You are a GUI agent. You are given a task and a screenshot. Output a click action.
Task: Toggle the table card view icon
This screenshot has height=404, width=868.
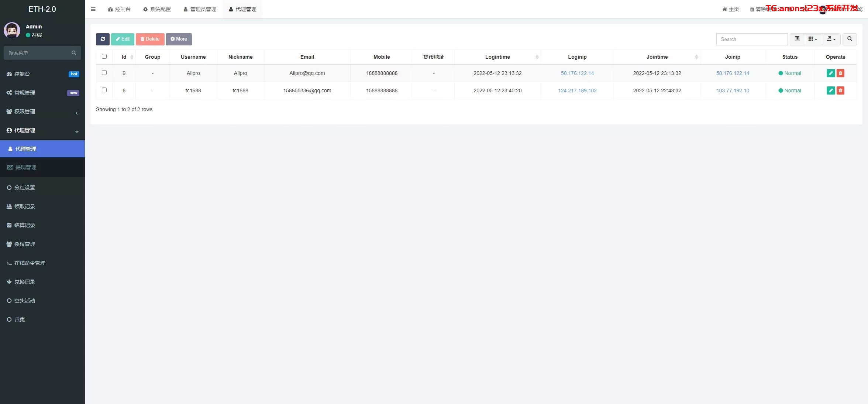pyautogui.click(x=797, y=39)
